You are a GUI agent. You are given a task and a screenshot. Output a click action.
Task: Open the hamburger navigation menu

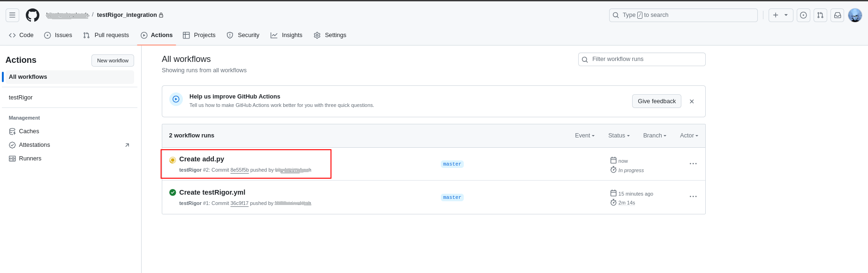tap(13, 15)
